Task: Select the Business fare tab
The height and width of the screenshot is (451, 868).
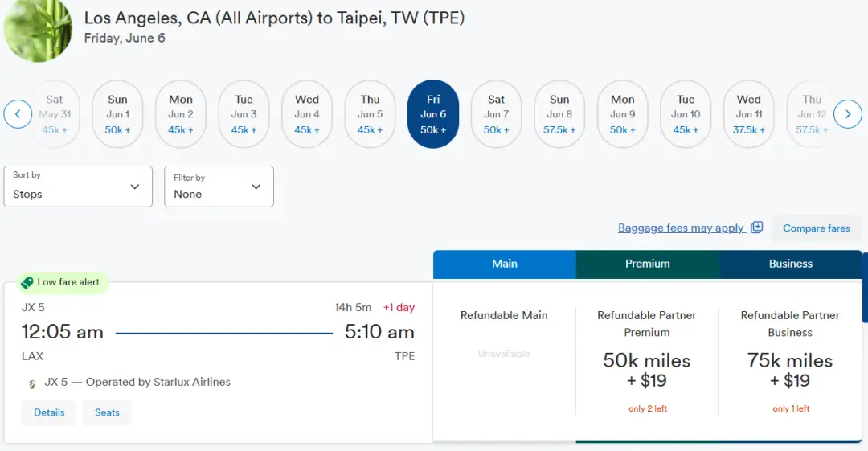Action: 790,264
